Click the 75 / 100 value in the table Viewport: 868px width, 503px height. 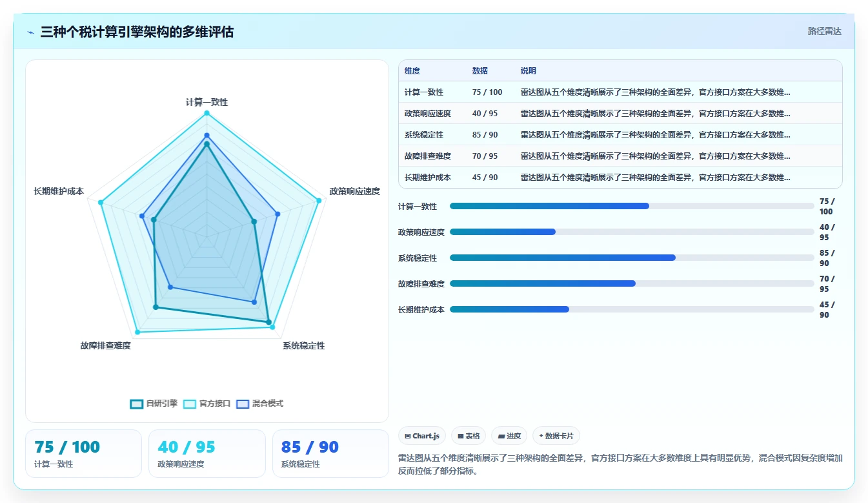point(487,92)
